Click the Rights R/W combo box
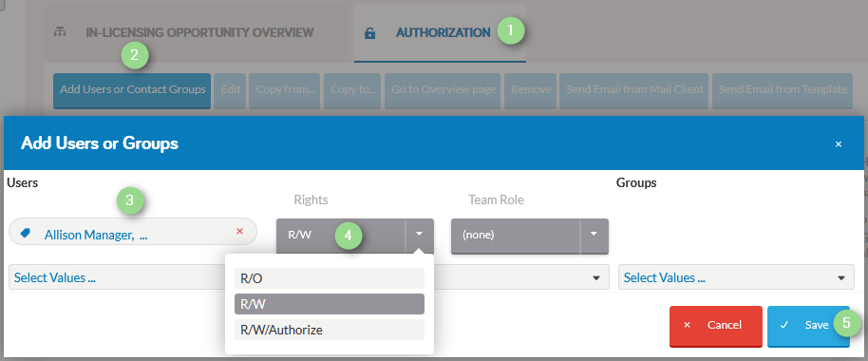The width and height of the screenshot is (868, 361). [355, 236]
